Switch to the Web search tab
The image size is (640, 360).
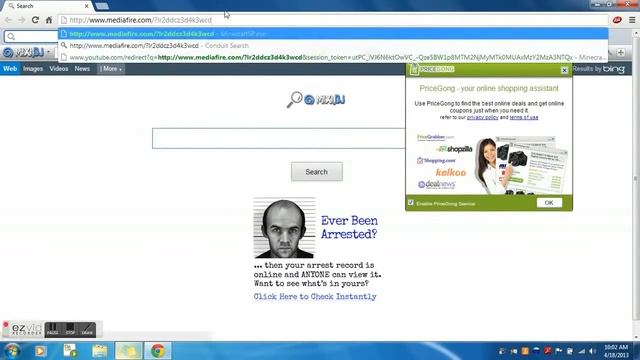[10, 69]
